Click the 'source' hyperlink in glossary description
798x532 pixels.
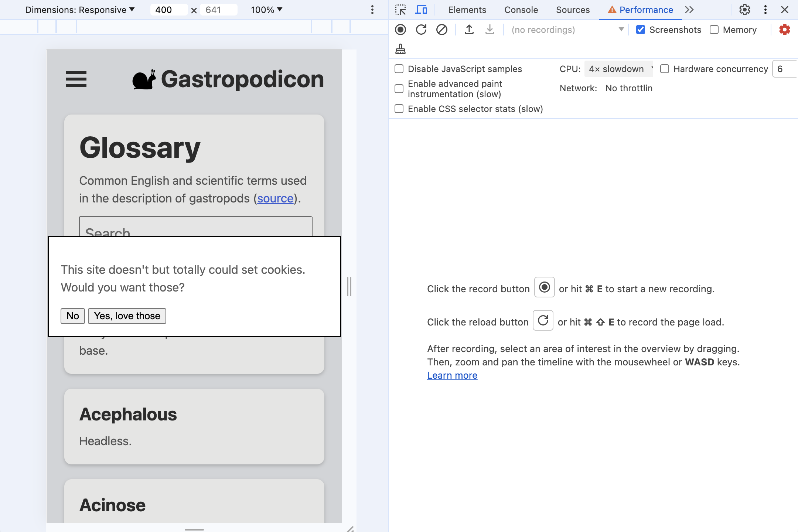pyautogui.click(x=274, y=198)
